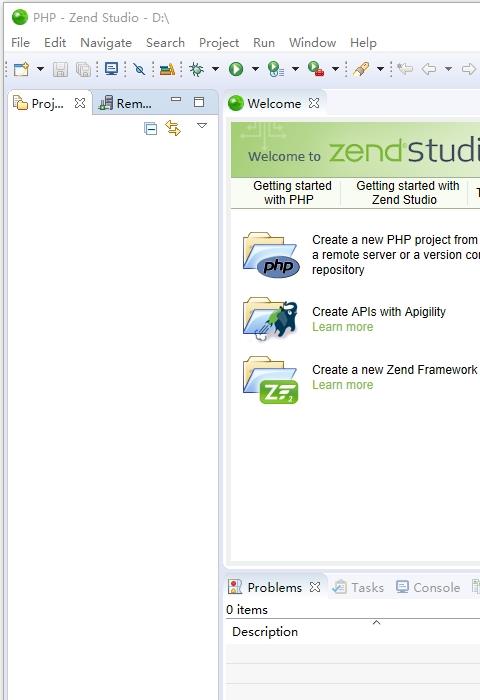480x700 pixels.
Task: Click Learn more under Zend Framework
Action: pos(342,385)
